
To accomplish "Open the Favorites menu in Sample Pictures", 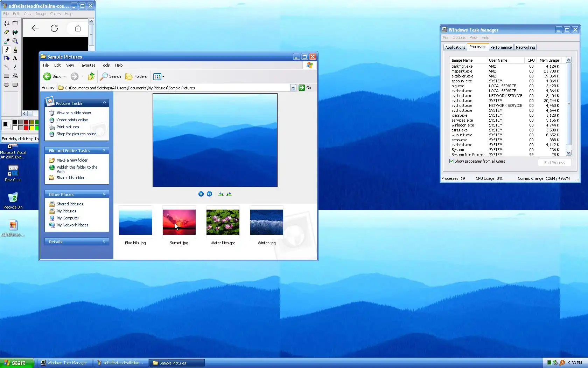I will [x=87, y=65].
